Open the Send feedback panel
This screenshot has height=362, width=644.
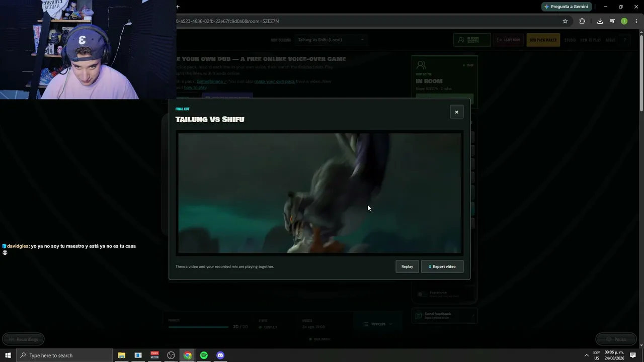pos(444,315)
